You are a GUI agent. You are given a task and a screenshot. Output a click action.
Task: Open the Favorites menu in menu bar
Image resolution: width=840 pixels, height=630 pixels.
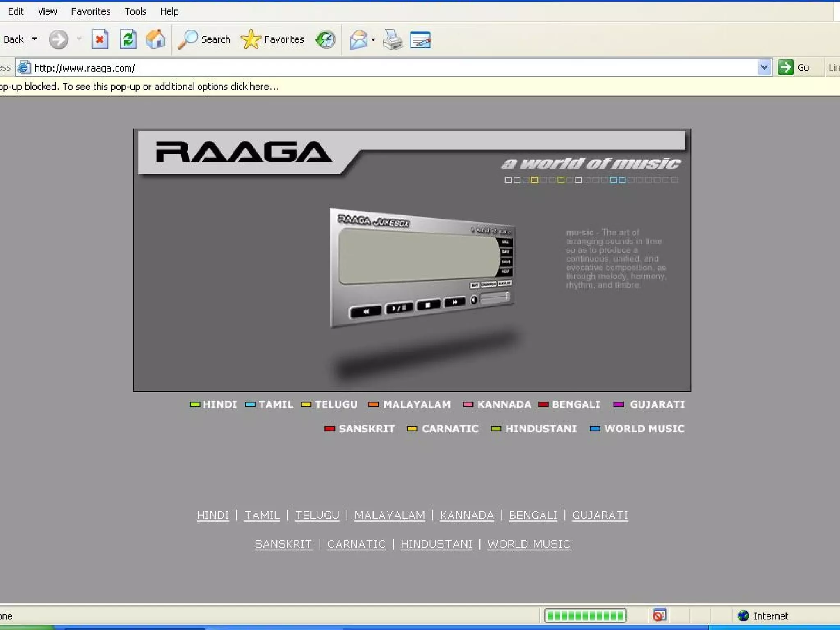pyautogui.click(x=91, y=11)
